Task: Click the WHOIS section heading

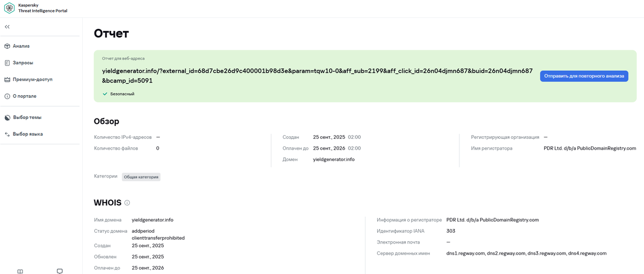Action: (x=107, y=203)
